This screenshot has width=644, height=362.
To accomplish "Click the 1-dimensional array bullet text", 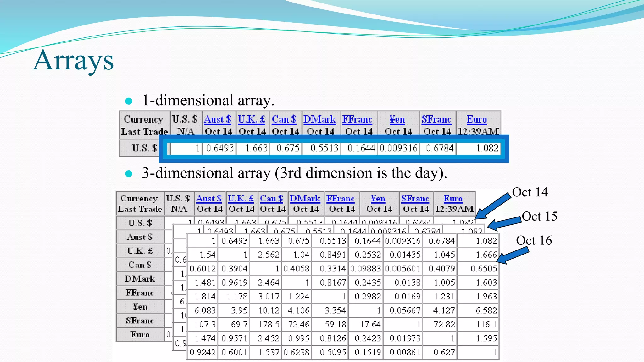I will tap(208, 101).
